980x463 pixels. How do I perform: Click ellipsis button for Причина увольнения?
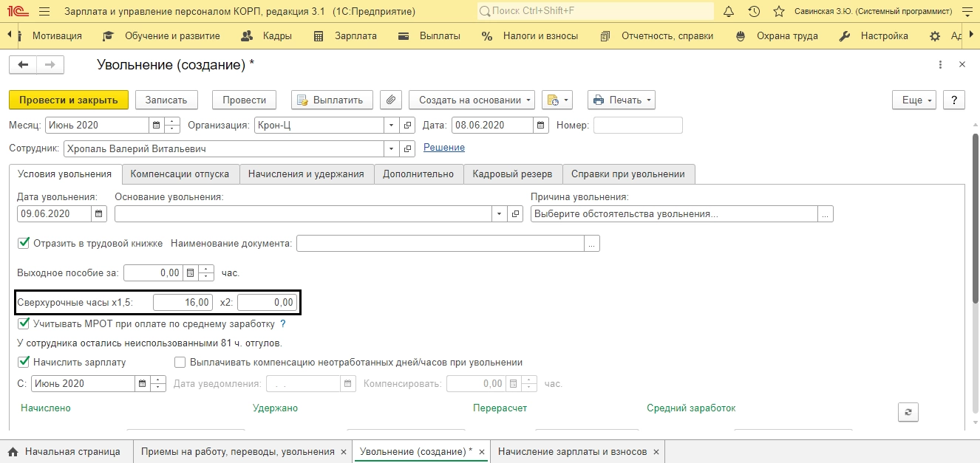(826, 213)
